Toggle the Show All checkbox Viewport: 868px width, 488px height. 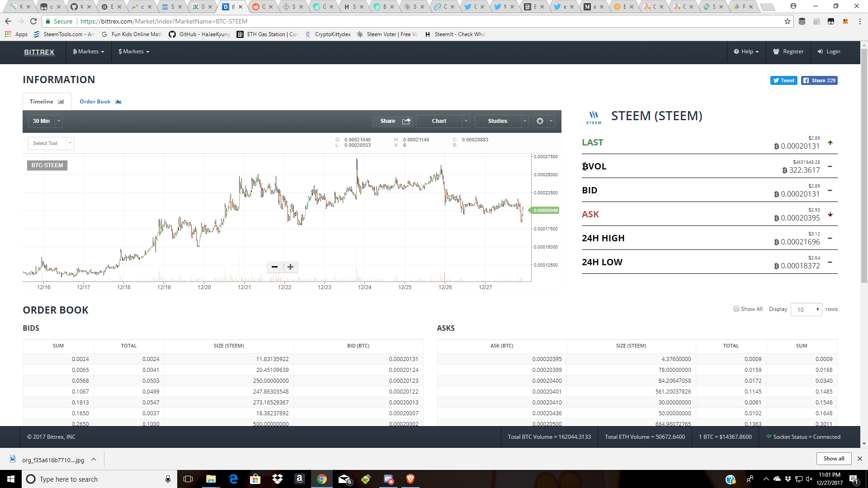click(x=736, y=309)
